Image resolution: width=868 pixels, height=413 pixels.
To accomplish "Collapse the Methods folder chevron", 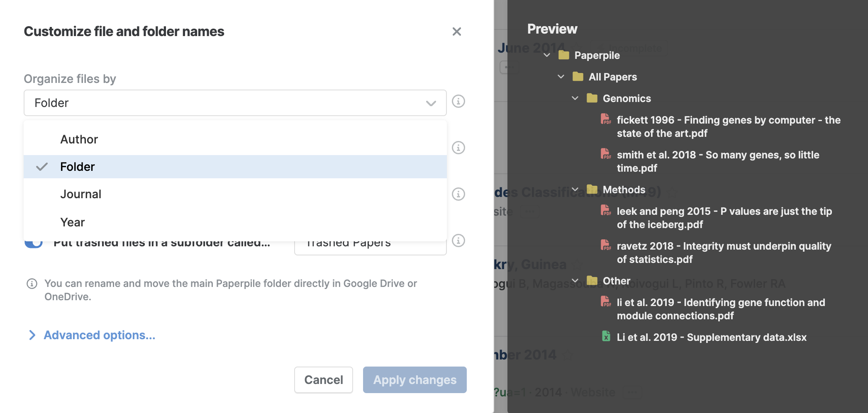I will pos(575,189).
